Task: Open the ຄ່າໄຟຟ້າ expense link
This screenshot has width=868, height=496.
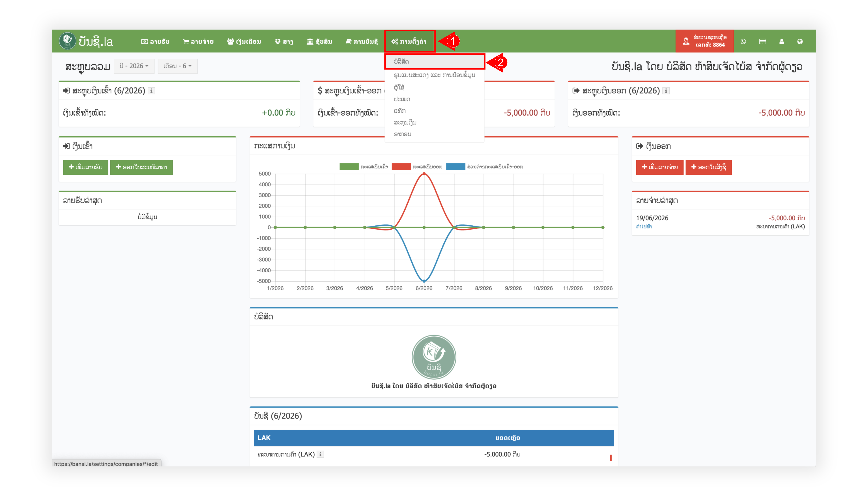Action: [644, 227]
